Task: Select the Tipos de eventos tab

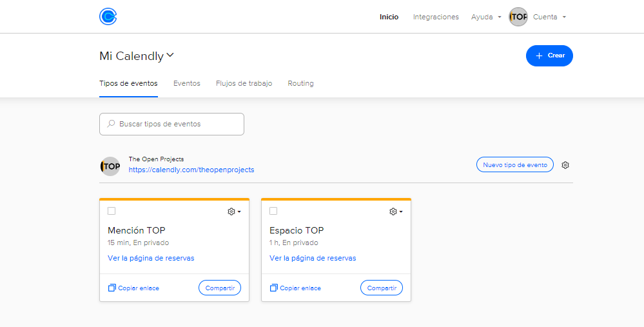Action: (x=128, y=83)
